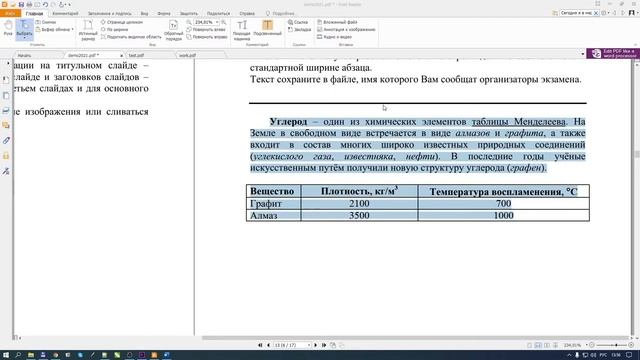Click the Save icon in quick access toolbar
The height and width of the screenshot is (360, 640).
pos(21,4)
